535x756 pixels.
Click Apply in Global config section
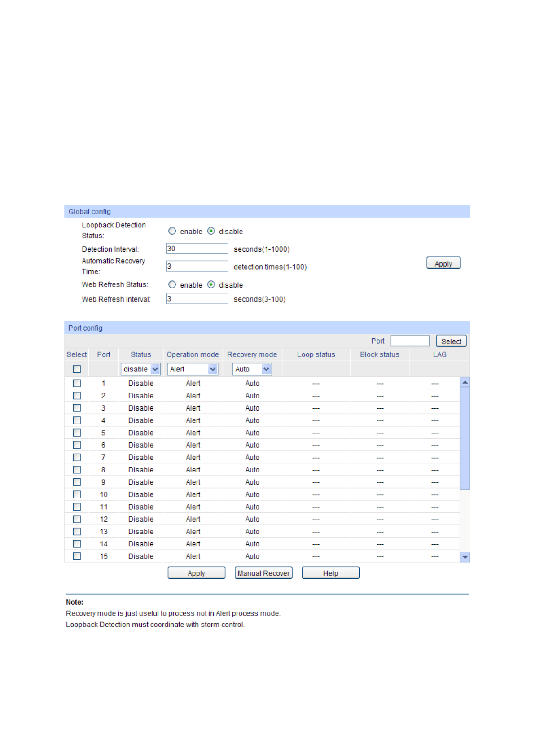click(443, 263)
